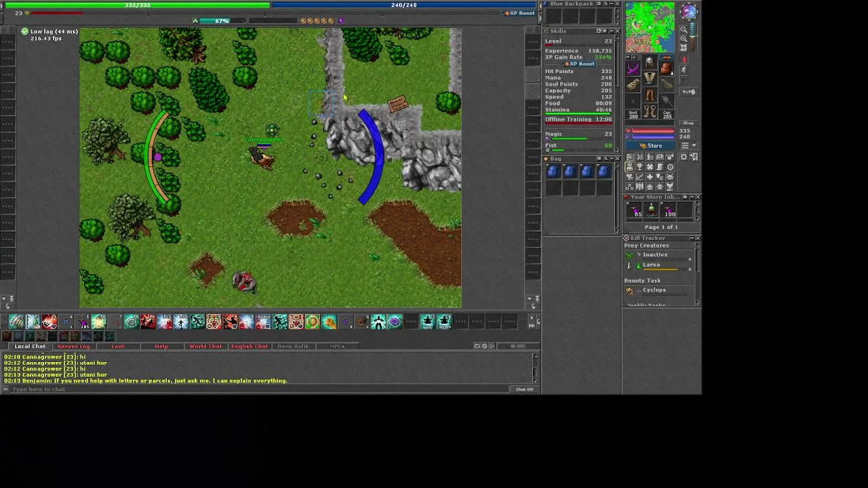Viewport: 868px width, 488px height.
Task: Click the Cyclops bounty task icon
Action: click(x=629, y=291)
